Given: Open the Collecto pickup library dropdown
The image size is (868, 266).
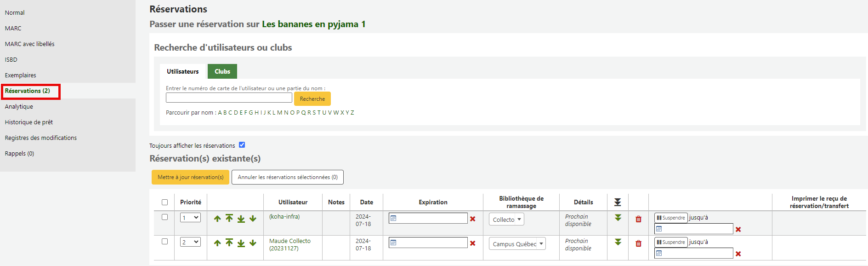Looking at the screenshot, I should coord(506,220).
